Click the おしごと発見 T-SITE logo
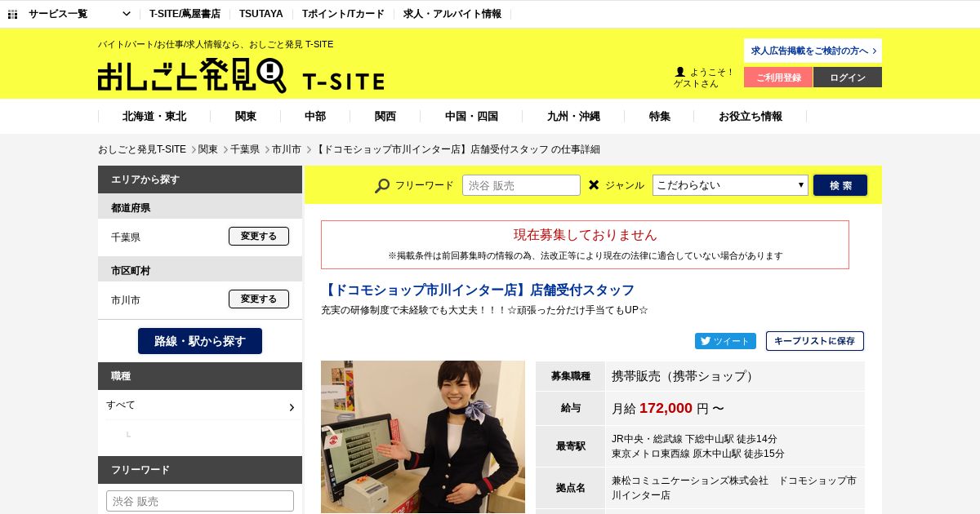The width and height of the screenshot is (980, 514). point(241,76)
